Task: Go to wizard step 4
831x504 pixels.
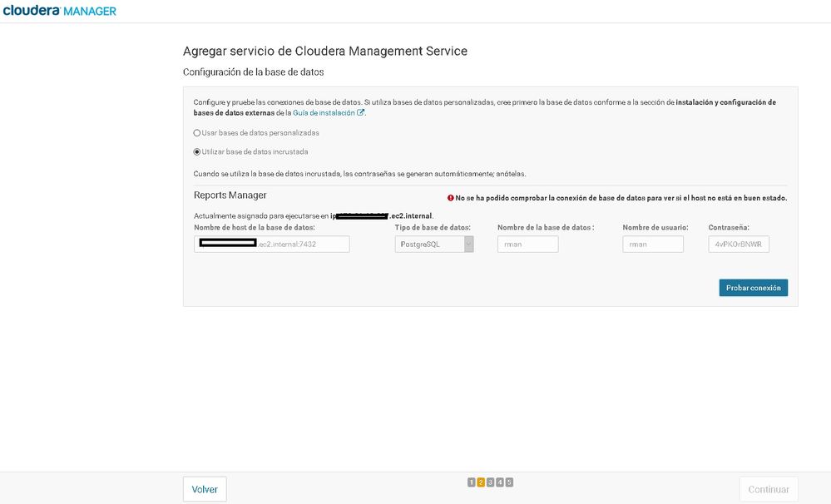Action: (500, 482)
